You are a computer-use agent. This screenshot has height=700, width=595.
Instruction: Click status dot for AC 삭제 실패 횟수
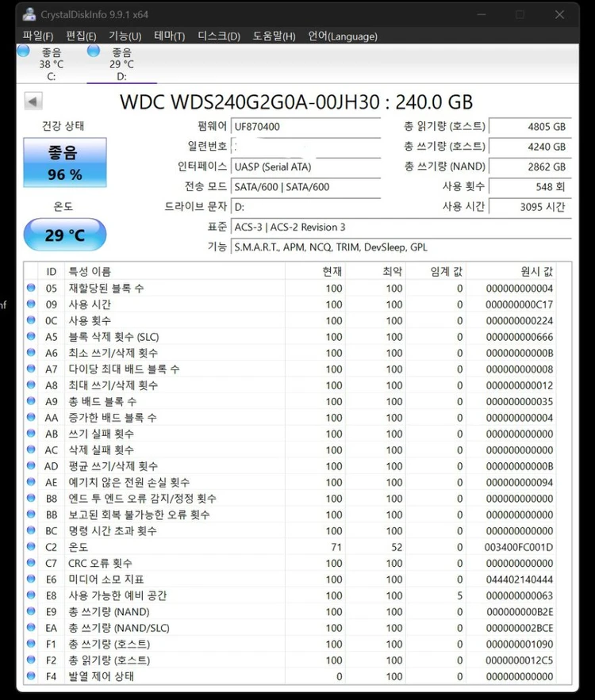coord(31,449)
